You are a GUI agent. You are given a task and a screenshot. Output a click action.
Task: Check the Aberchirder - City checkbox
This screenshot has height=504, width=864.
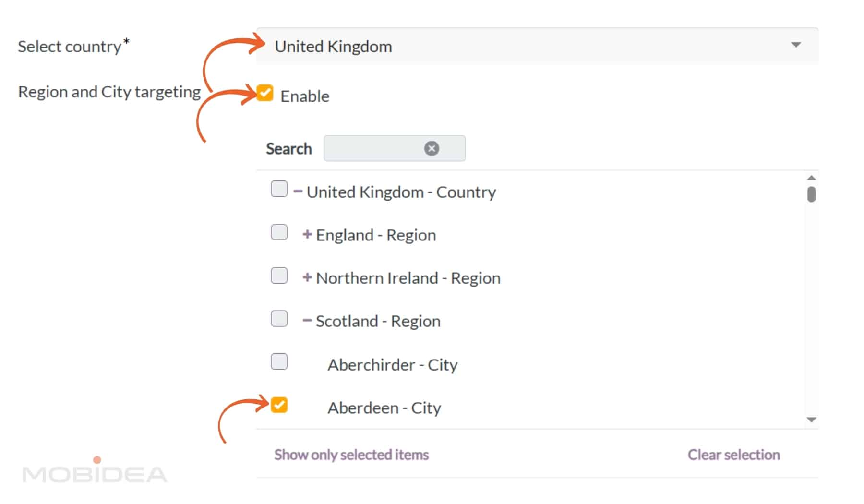[x=279, y=361]
